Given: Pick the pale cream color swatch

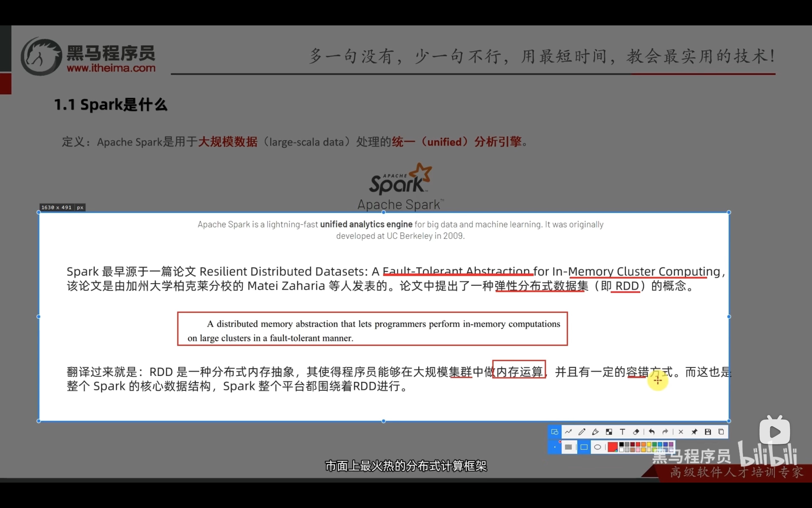Looking at the screenshot, I should point(649,450).
